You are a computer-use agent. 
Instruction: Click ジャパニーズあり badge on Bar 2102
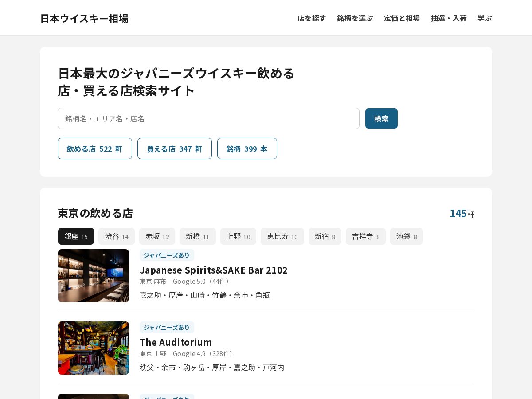167,255
